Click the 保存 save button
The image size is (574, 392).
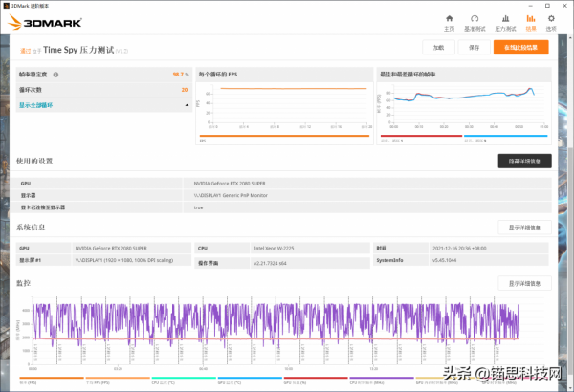tap(475, 48)
